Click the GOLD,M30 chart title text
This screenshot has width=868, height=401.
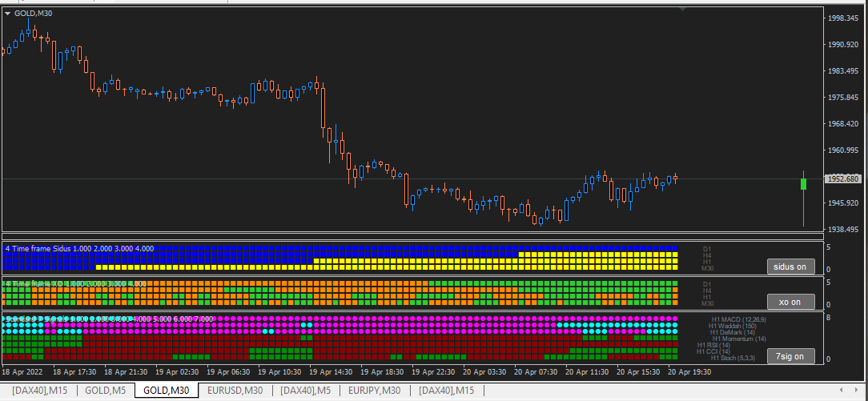click(33, 14)
